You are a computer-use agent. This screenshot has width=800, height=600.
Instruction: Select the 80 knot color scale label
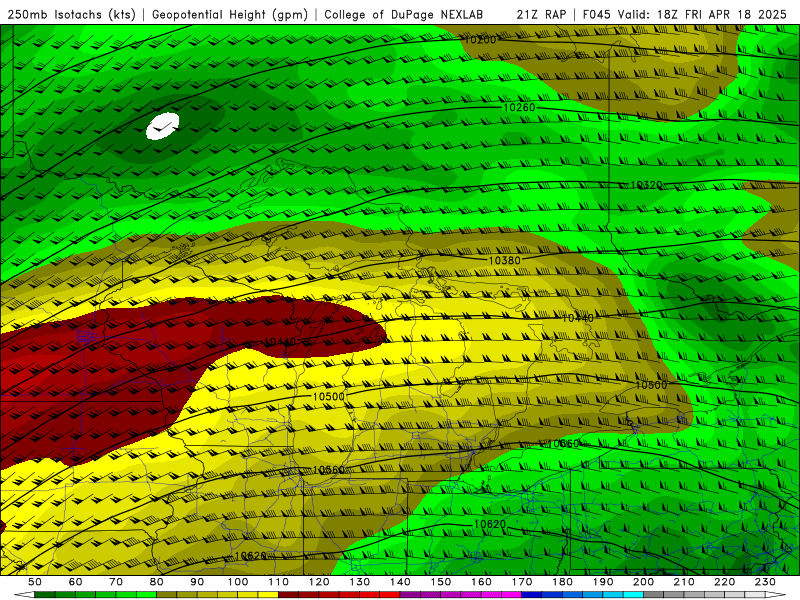click(157, 582)
